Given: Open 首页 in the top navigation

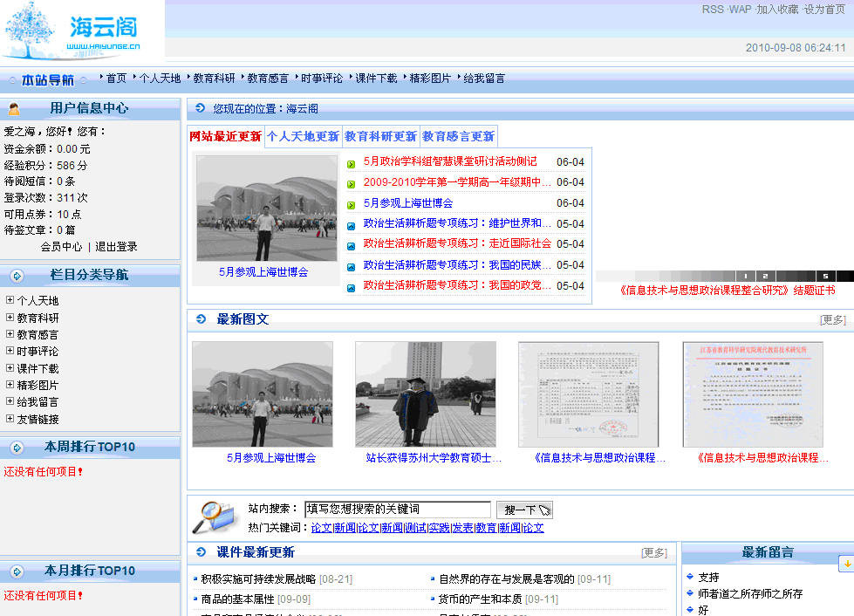Looking at the screenshot, I should pos(116,79).
